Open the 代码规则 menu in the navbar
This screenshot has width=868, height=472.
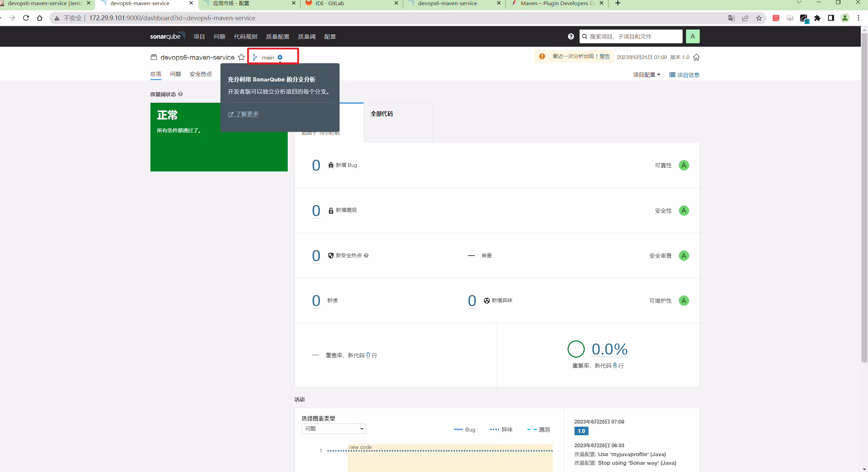tap(245, 36)
